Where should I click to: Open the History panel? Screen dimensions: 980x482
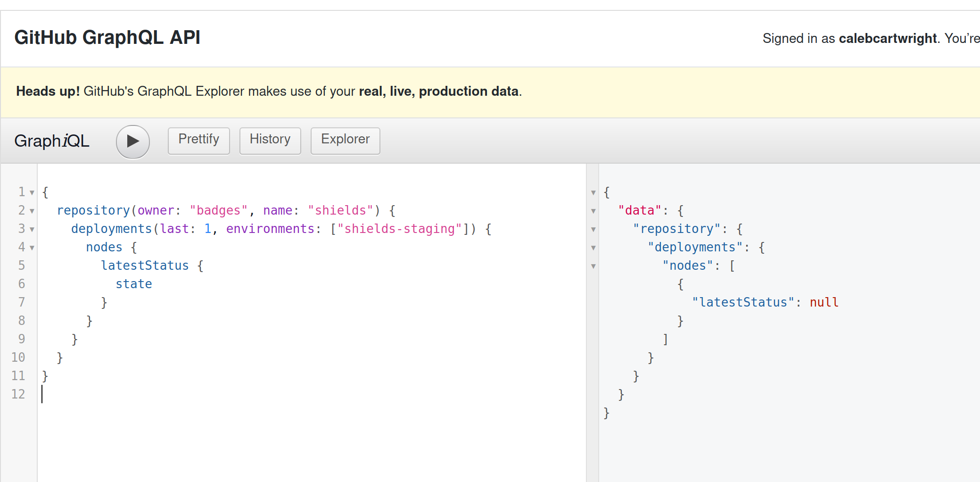tap(270, 141)
